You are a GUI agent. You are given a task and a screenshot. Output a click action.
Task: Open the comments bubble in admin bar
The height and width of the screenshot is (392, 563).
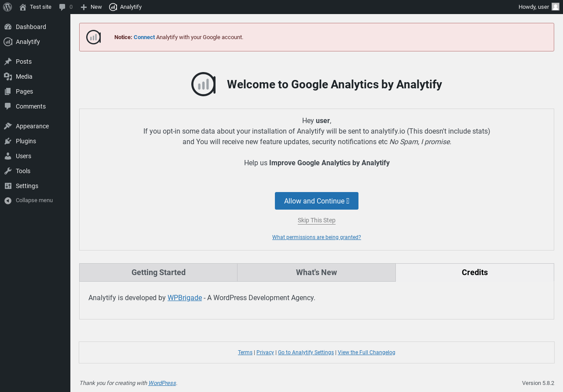(62, 7)
